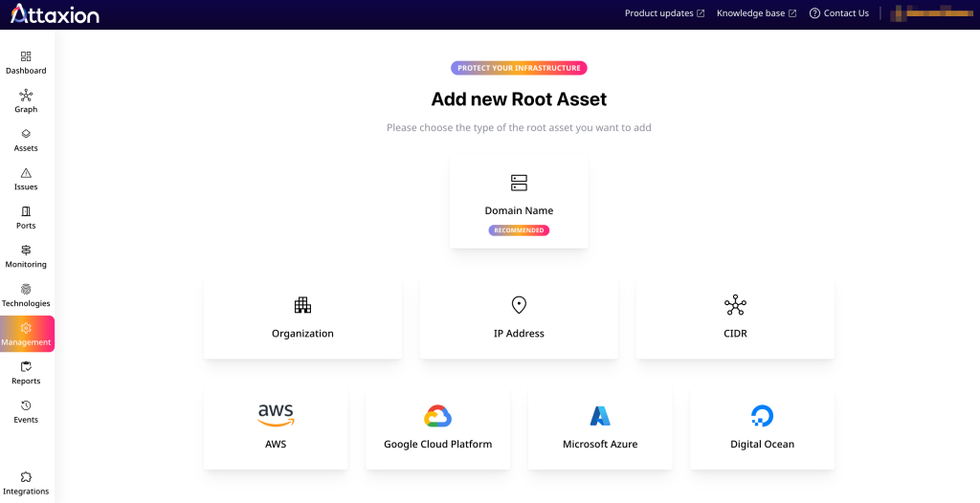This screenshot has width=980, height=503.
Task: Click the Contact Us question mark icon
Action: tap(814, 13)
